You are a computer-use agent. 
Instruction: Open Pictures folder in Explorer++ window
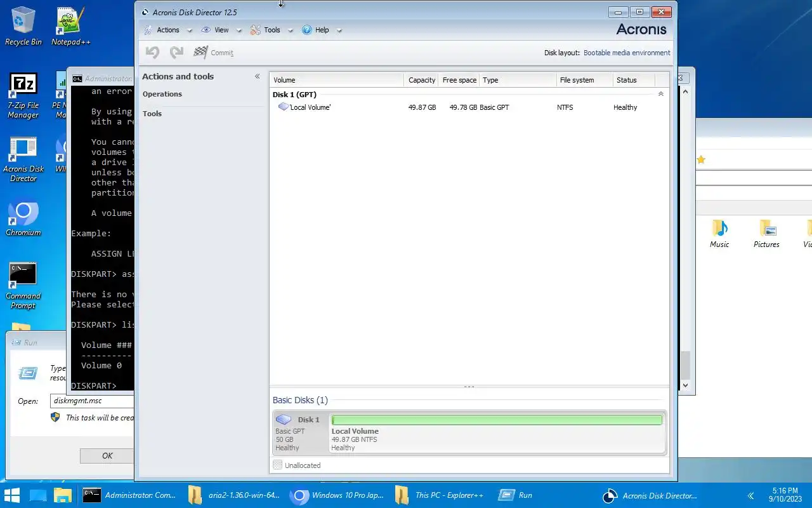(766, 233)
